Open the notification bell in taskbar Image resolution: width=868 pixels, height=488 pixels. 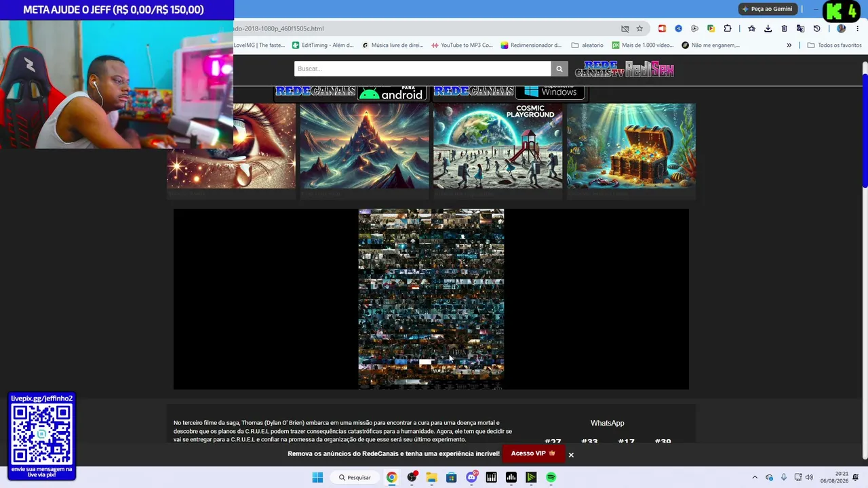pos(856,477)
